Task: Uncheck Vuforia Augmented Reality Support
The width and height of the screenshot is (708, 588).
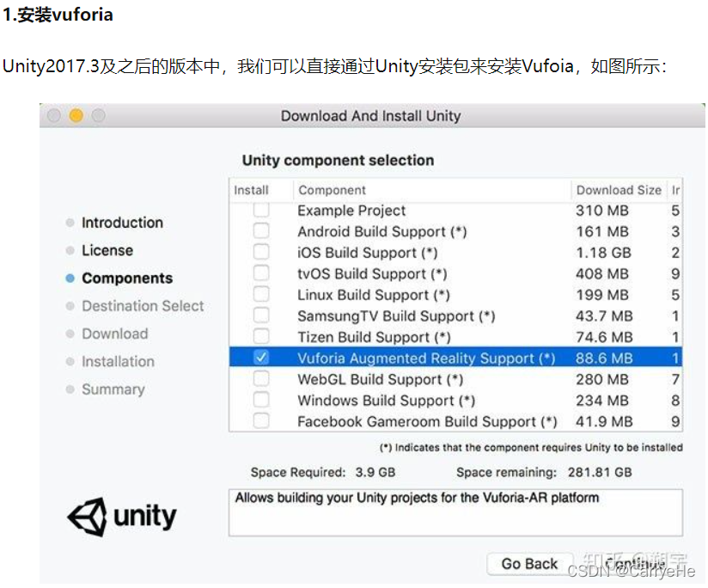Action: click(261, 358)
